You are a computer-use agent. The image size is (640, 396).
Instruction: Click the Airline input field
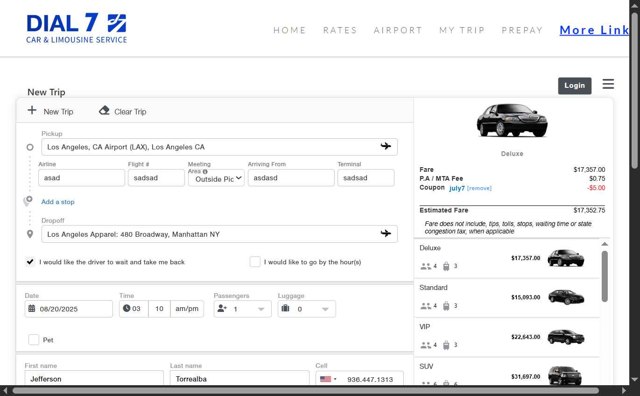click(x=81, y=178)
